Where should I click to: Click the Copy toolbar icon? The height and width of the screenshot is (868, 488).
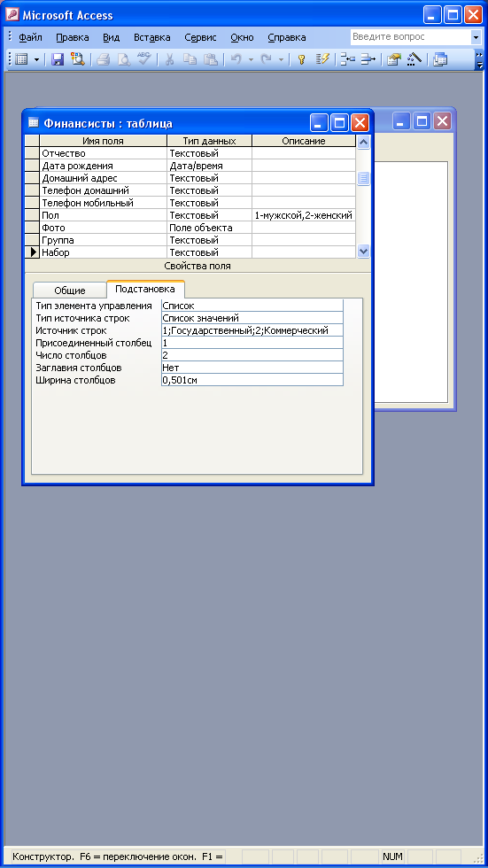coord(190,59)
